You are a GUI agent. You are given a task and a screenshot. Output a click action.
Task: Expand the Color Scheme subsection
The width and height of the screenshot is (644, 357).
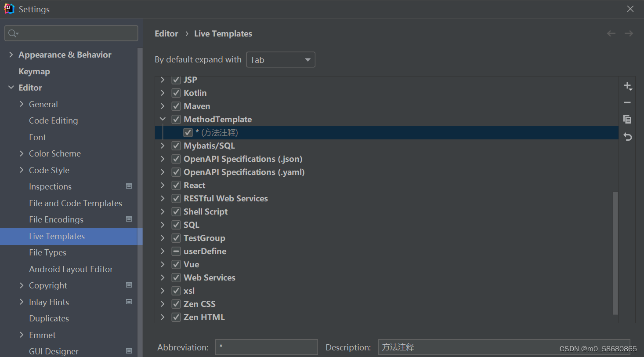coord(22,153)
